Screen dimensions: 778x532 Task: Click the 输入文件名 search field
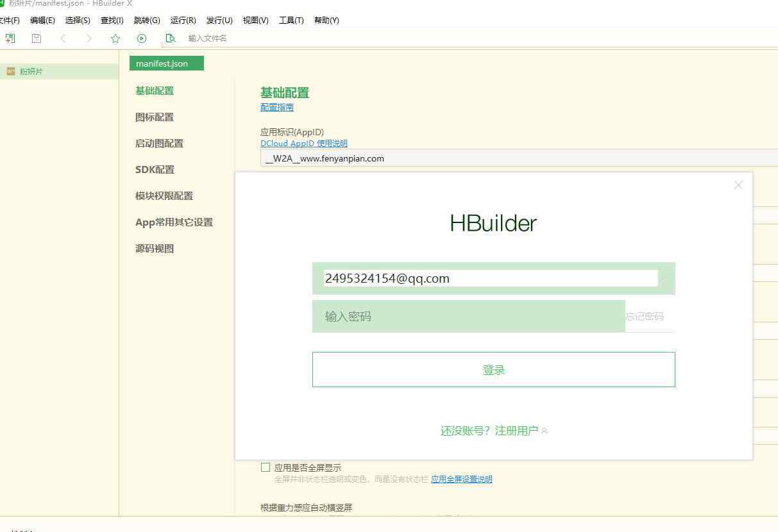(x=208, y=38)
